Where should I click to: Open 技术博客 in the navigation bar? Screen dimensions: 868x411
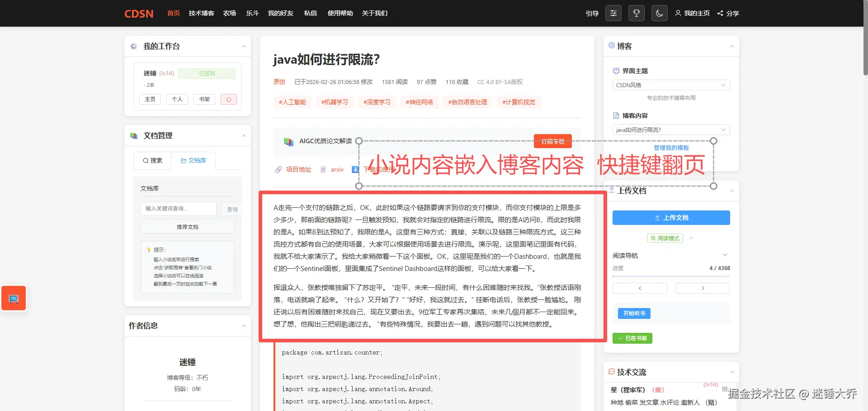[x=202, y=13]
